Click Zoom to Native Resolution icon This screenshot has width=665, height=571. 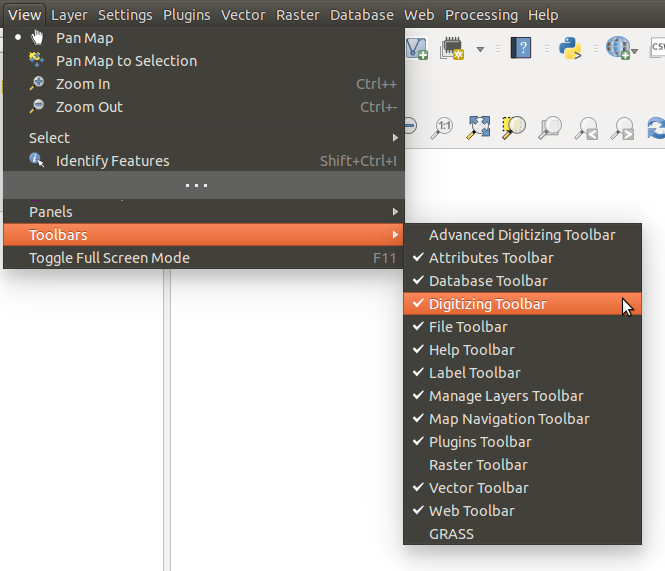tap(442, 127)
